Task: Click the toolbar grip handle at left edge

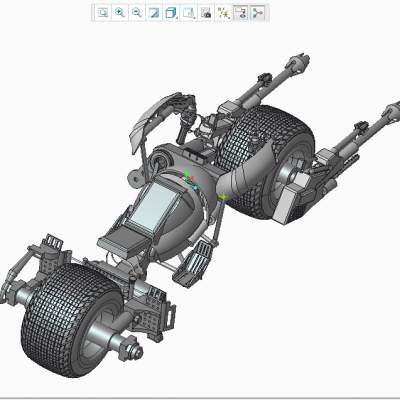Action: pyautogui.click(x=93, y=13)
